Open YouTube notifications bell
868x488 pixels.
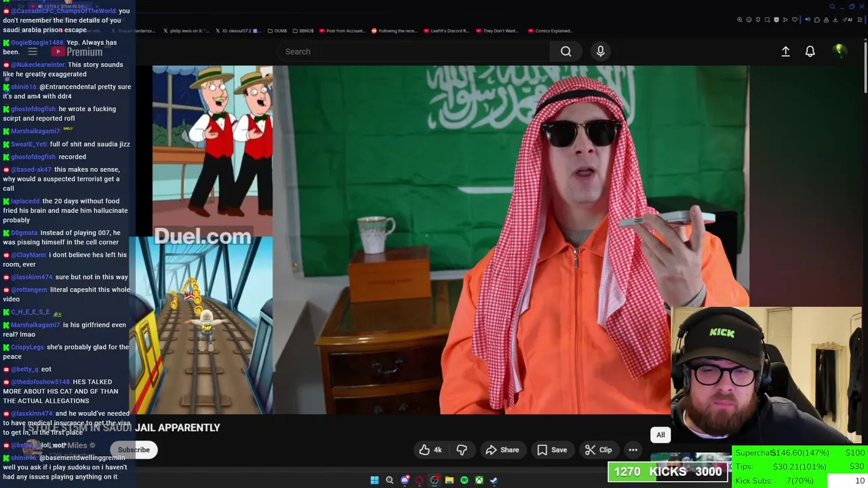(x=810, y=52)
